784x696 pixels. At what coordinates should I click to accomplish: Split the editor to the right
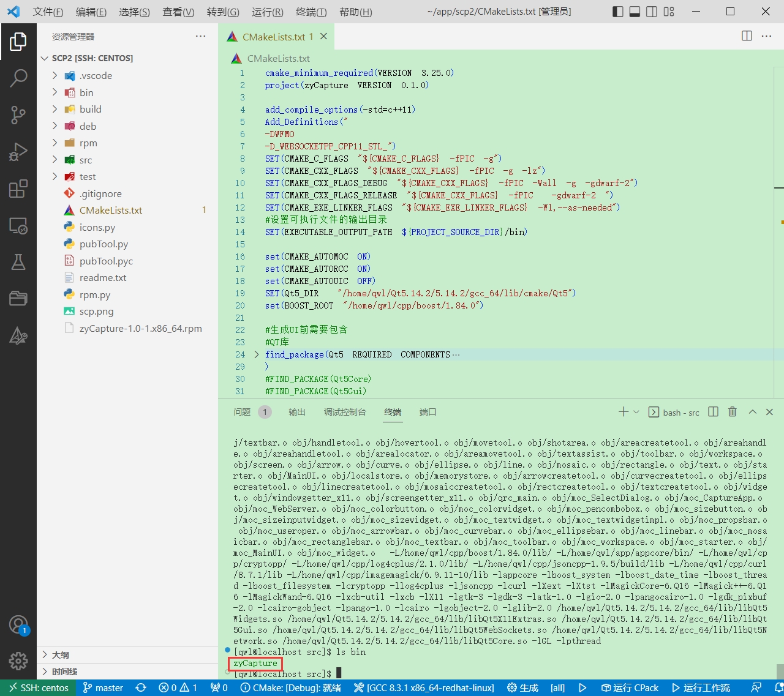coord(747,36)
